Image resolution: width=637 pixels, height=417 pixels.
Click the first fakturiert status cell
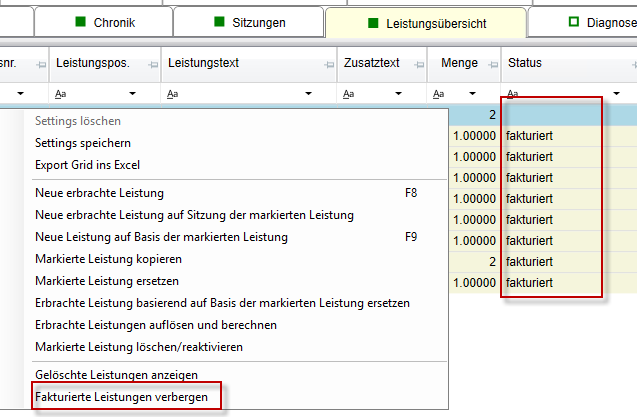tap(530, 135)
